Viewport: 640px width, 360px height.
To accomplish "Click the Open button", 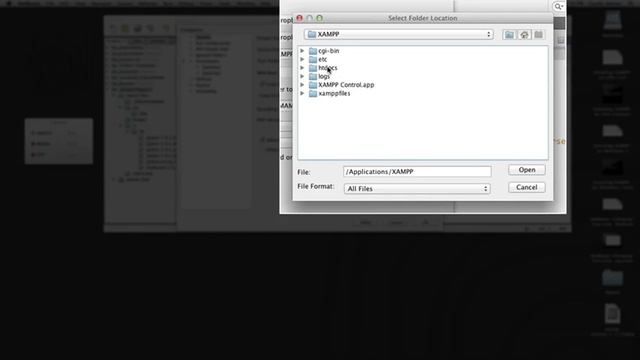I will 527,170.
